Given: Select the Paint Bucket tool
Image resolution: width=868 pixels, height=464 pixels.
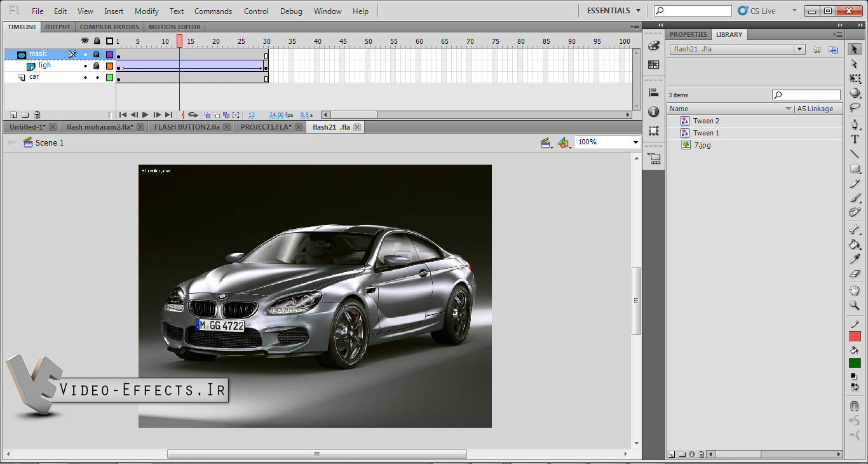Looking at the screenshot, I should (x=855, y=245).
